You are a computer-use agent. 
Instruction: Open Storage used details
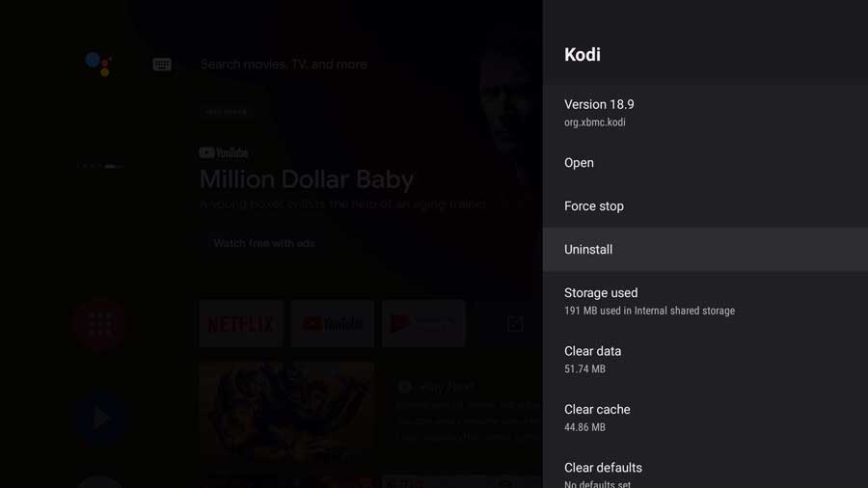coord(705,301)
